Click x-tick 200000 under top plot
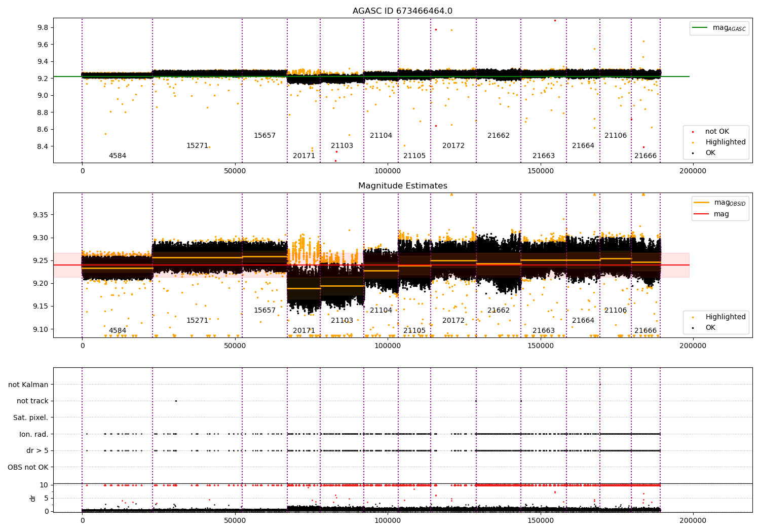 pos(693,171)
